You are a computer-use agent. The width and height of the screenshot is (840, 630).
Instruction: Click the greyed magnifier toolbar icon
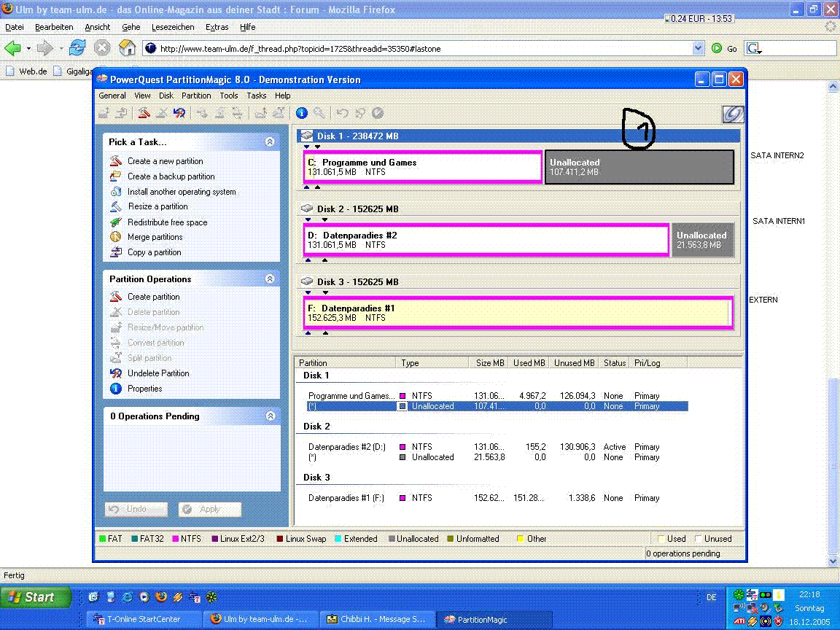[x=319, y=112]
